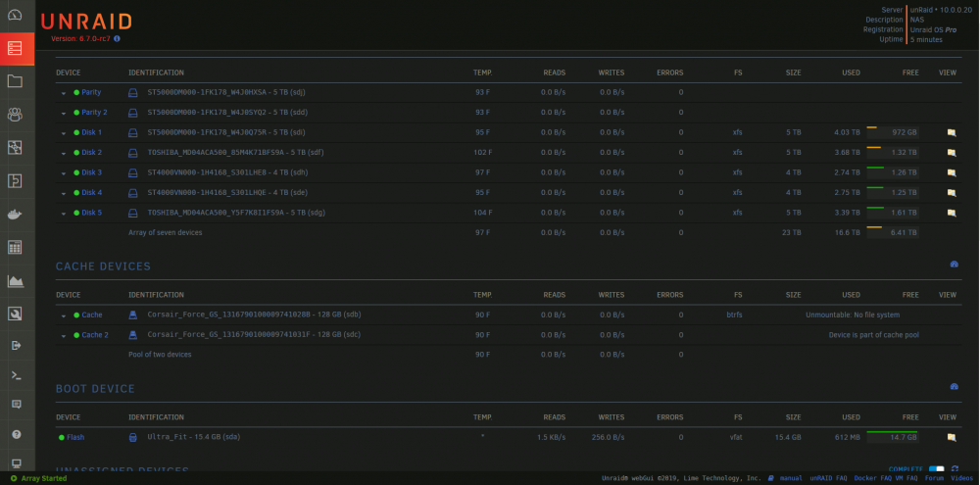Screen dimensions: 980x485
Task: Click 'Pool of two devices' text
Action: tap(160, 355)
